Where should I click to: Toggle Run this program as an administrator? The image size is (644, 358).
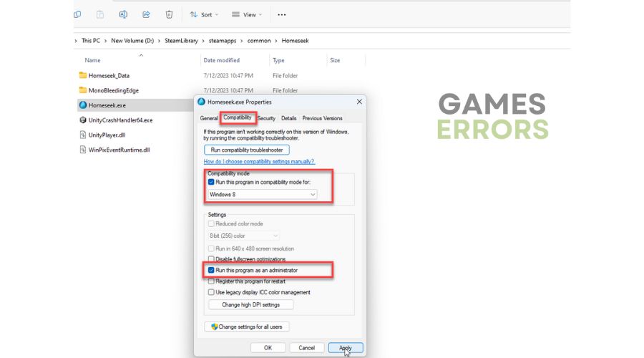tap(211, 270)
